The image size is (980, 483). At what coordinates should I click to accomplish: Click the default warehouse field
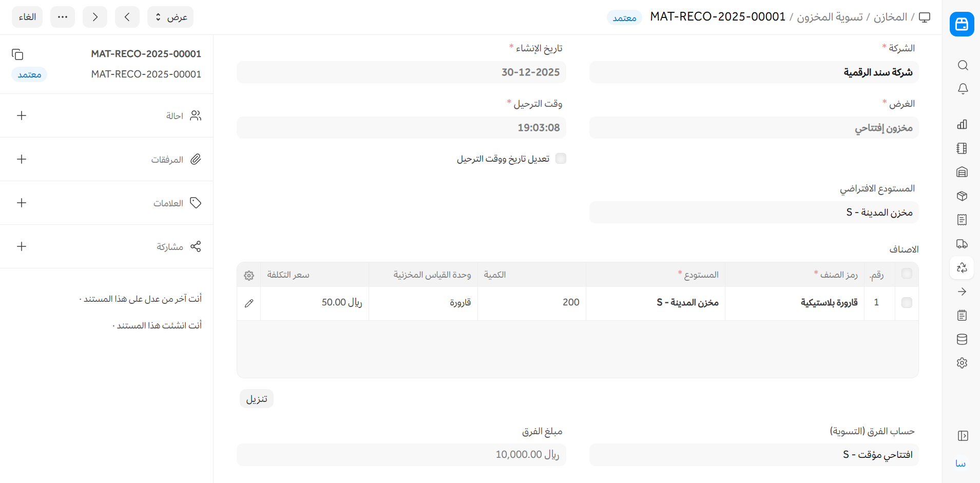(754, 212)
